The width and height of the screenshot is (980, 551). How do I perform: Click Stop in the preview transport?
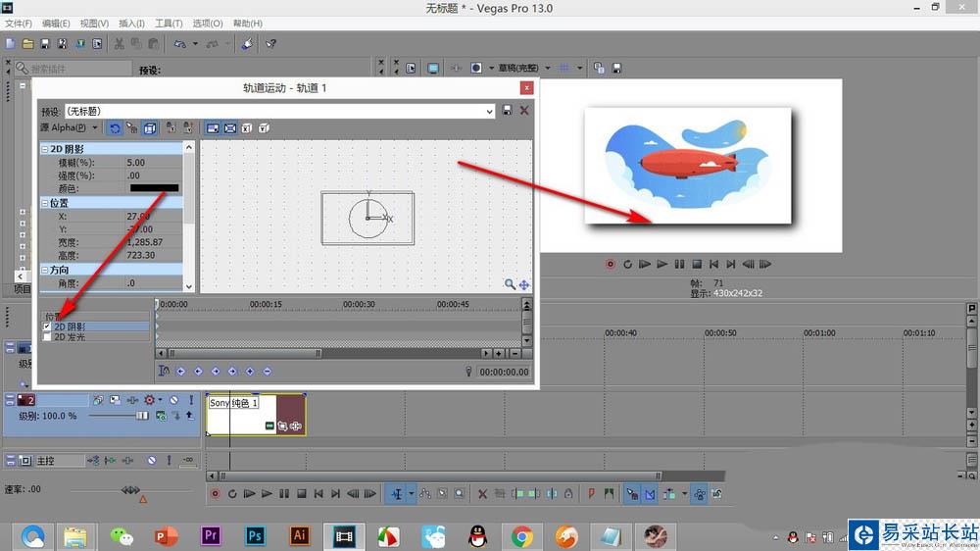click(x=697, y=264)
